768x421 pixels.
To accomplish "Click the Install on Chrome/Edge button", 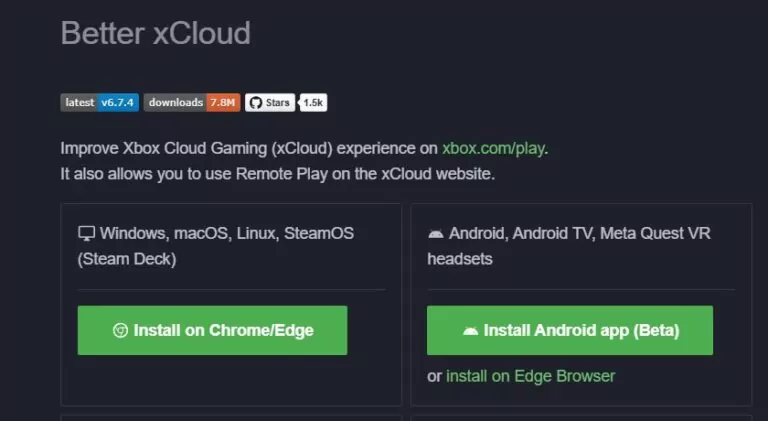I will [212, 330].
